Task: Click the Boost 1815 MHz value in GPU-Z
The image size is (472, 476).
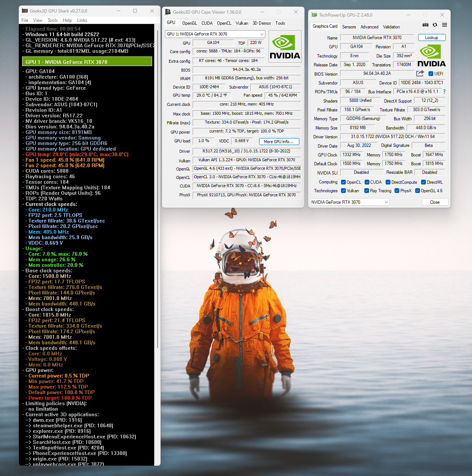Action: [434, 163]
